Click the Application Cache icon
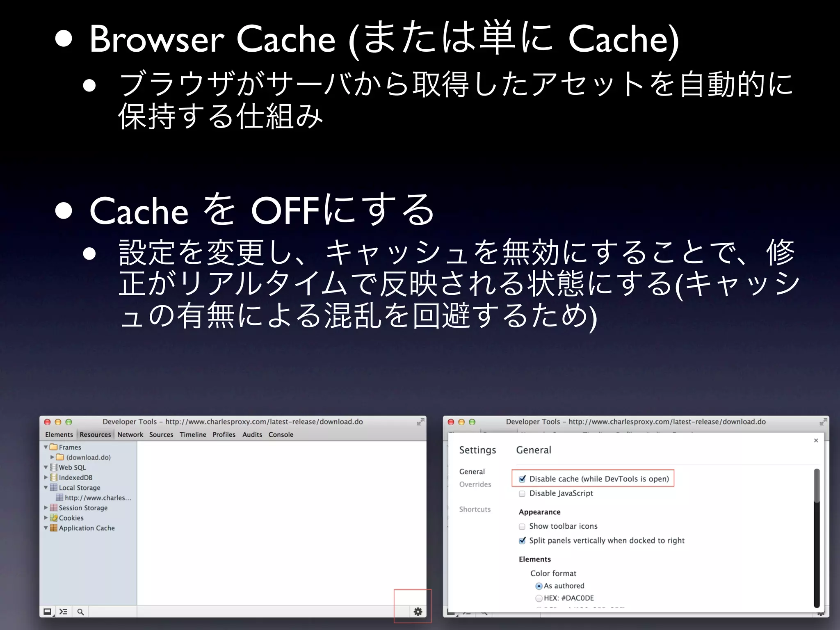This screenshot has width=840, height=630. tap(53, 527)
